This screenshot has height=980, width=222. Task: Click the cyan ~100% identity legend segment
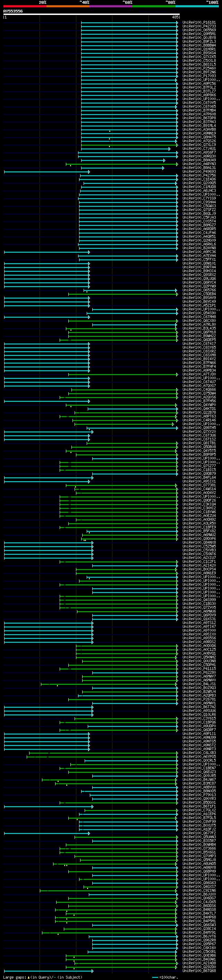click(197, 6)
